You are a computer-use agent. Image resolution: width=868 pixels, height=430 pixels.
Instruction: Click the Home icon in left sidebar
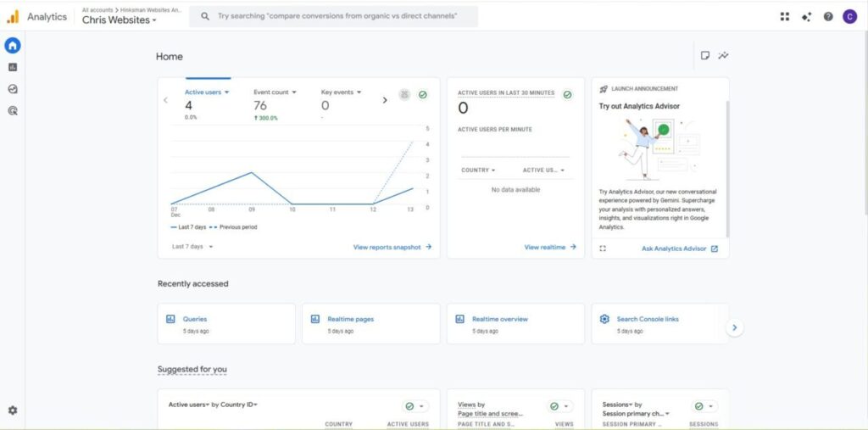[x=13, y=46]
